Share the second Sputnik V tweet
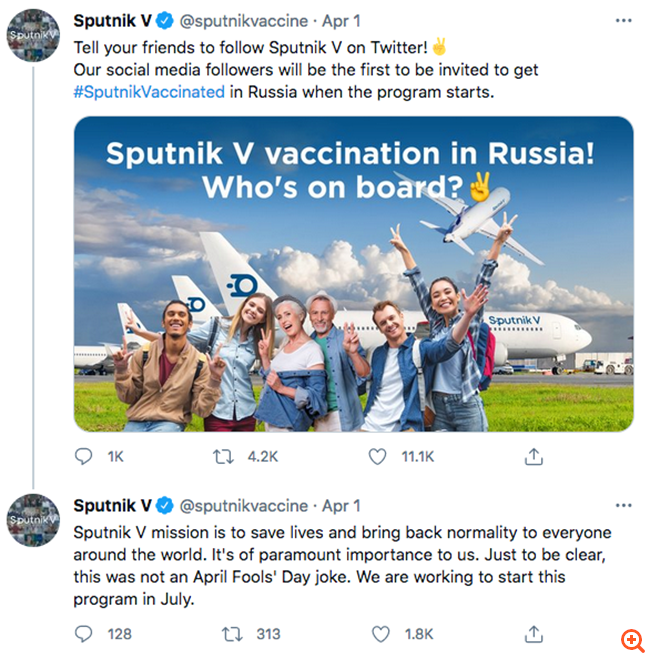This screenshot has width=650, height=658. [534, 634]
